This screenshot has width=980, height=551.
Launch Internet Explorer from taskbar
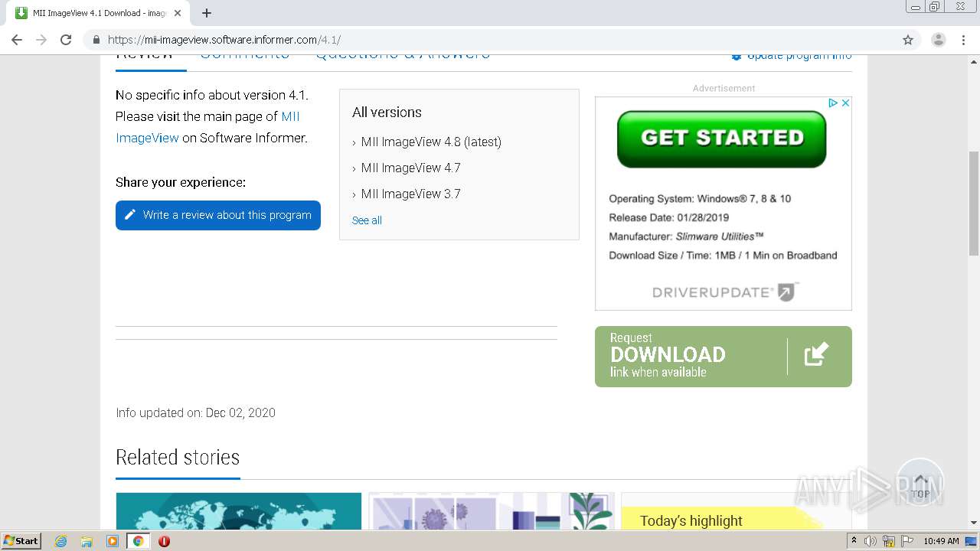click(x=60, y=541)
